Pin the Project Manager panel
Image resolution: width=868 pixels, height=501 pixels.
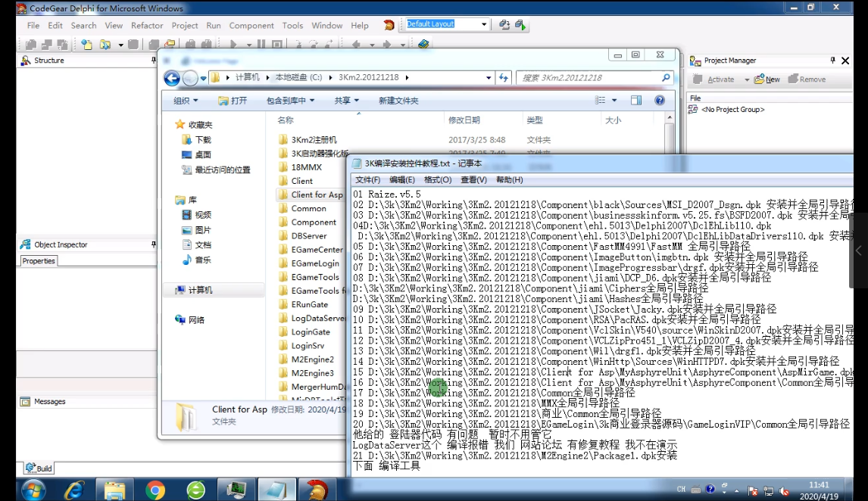point(832,60)
